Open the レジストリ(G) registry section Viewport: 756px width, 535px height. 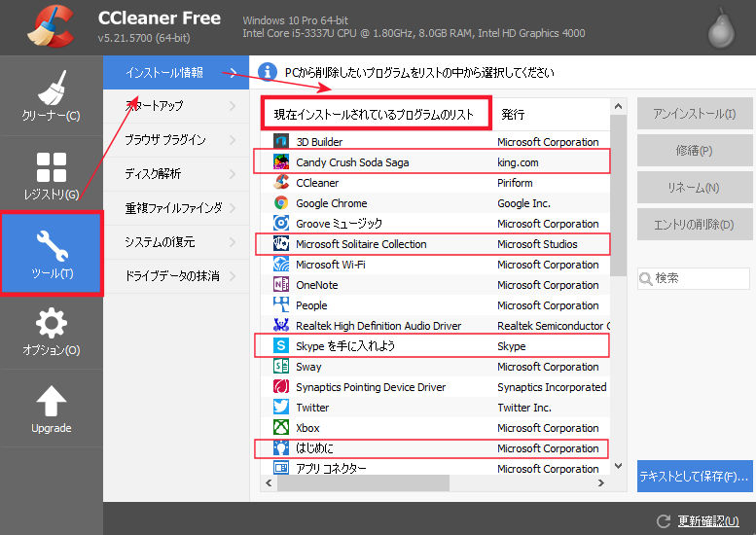click(x=52, y=174)
